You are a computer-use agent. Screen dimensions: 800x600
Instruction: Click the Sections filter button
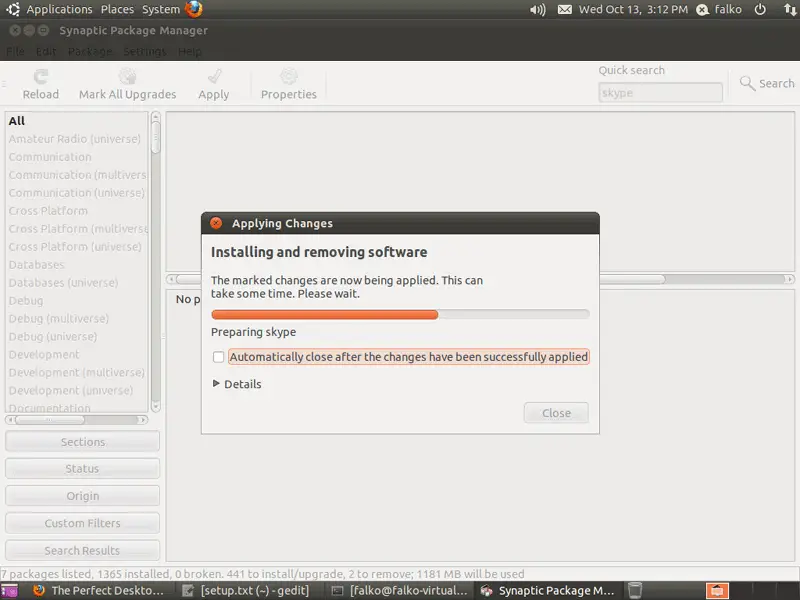(x=83, y=442)
